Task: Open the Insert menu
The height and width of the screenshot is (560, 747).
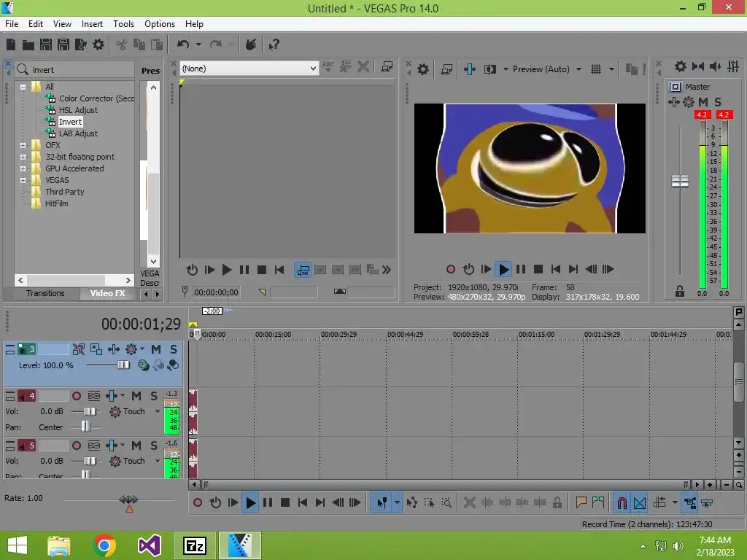Action: click(x=92, y=24)
